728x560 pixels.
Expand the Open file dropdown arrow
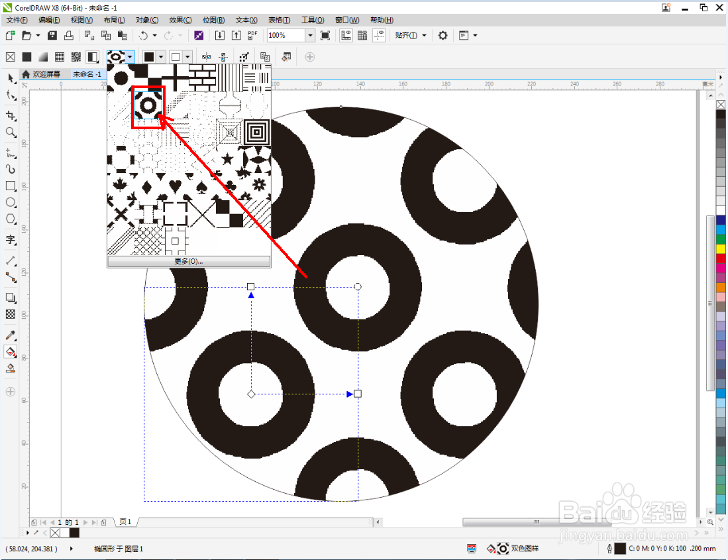click(x=38, y=35)
